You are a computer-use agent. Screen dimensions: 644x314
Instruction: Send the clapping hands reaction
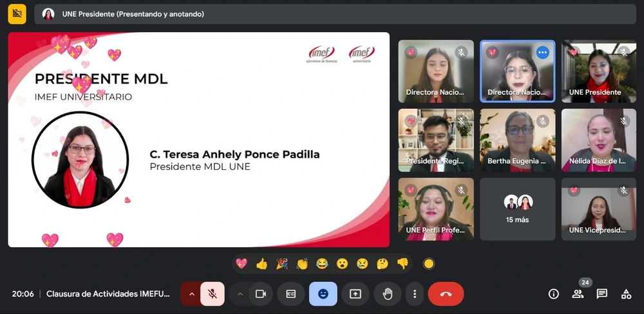[x=302, y=263]
